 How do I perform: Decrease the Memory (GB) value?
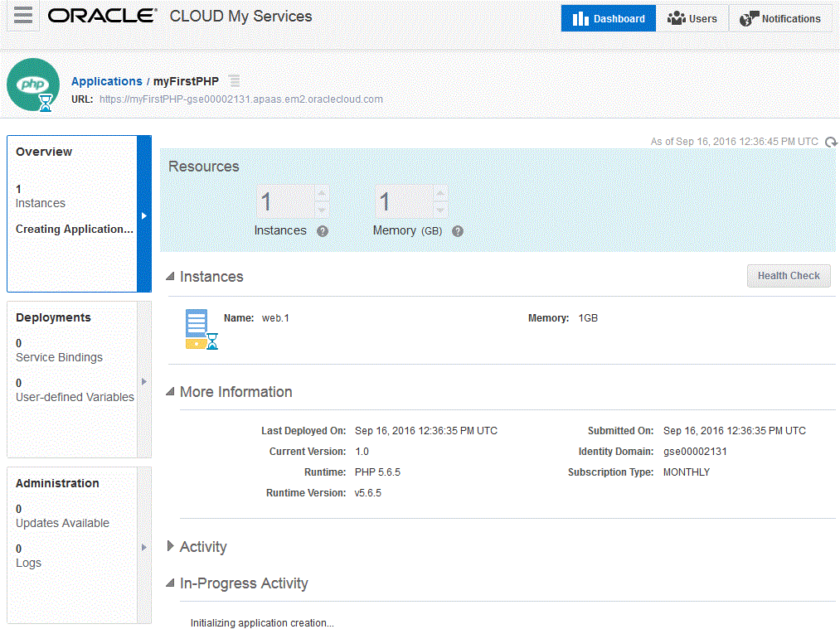click(440, 210)
